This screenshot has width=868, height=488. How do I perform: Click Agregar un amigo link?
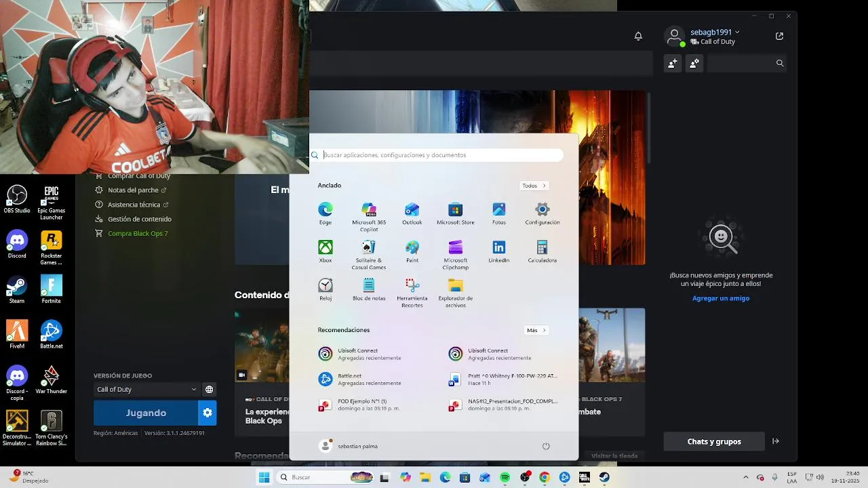[721, 298]
